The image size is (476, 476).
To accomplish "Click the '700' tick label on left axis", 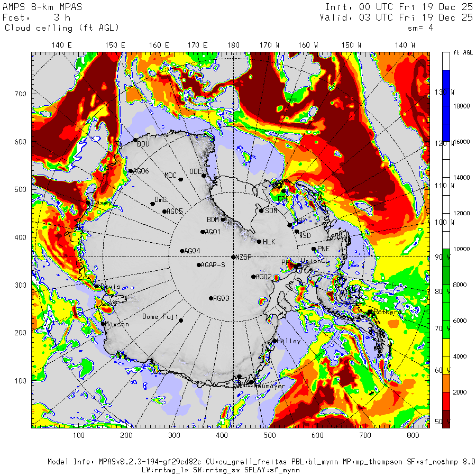I will [x=20, y=94].
